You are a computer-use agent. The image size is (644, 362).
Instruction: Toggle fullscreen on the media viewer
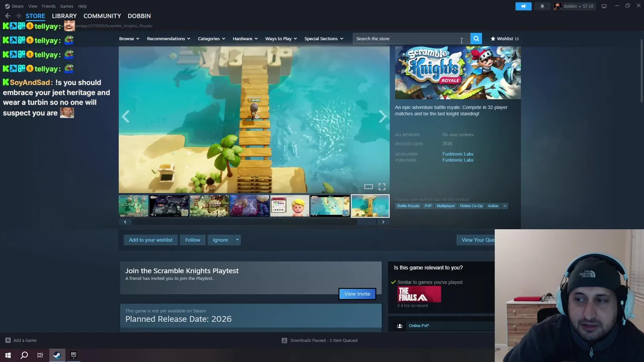tap(382, 187)
